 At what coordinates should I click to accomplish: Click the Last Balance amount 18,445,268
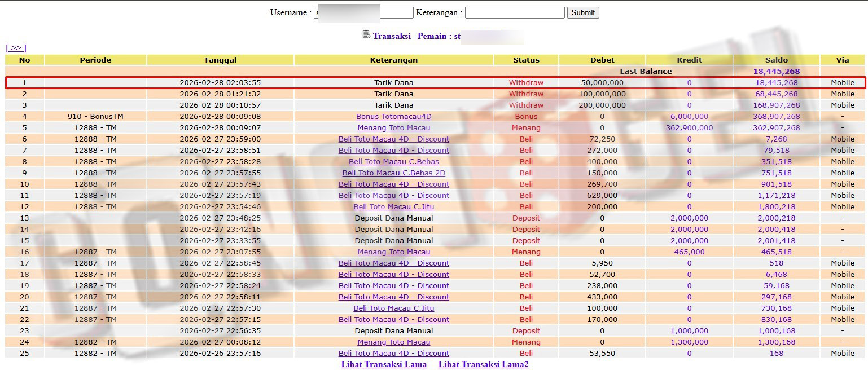click(x=776, y=72)
